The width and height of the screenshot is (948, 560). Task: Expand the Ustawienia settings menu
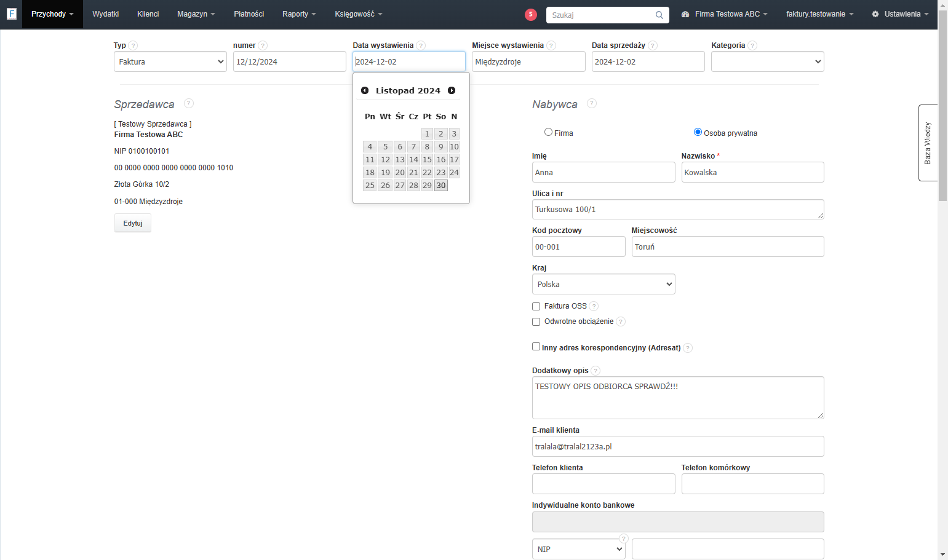click(900, 14)
